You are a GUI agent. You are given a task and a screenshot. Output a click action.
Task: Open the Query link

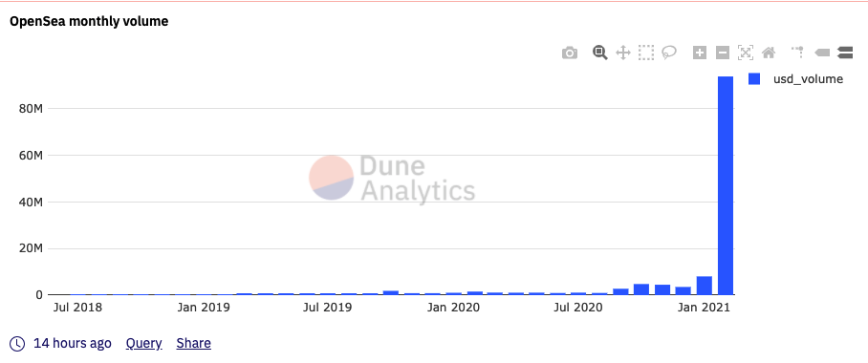point(144,344)
